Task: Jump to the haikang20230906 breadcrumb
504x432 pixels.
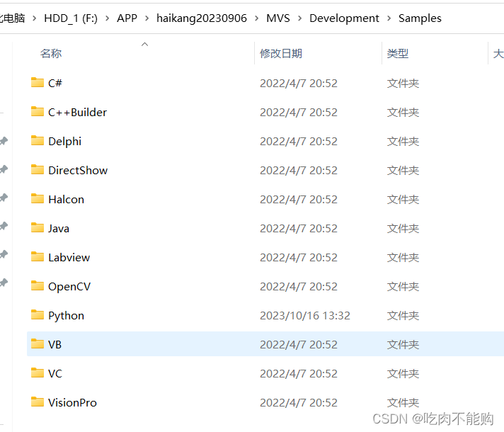Action: click(202, 18)
